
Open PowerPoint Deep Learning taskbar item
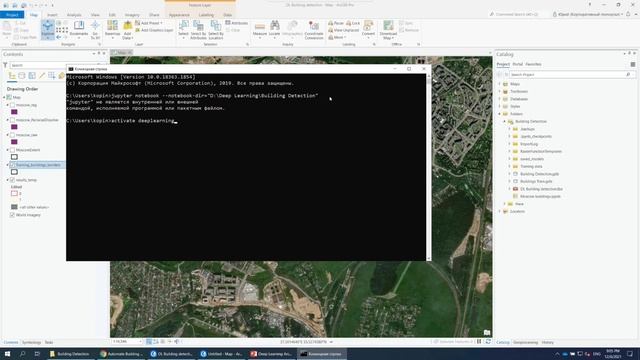point(271,354)
